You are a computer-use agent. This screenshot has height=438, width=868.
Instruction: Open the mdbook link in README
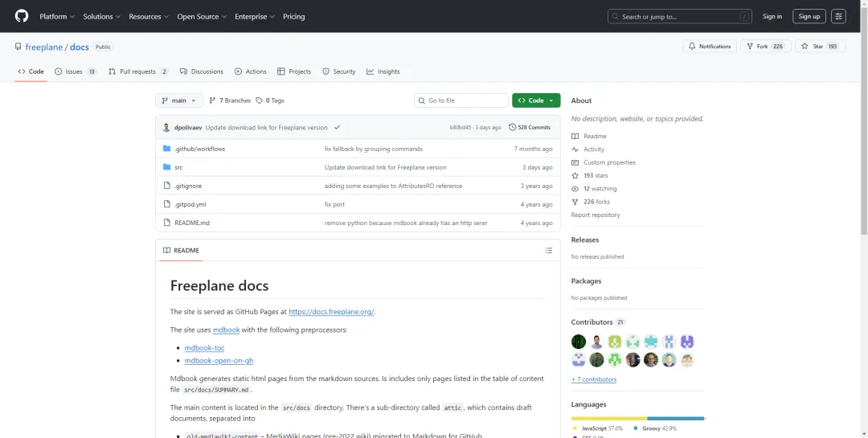[x=227, y=330]
